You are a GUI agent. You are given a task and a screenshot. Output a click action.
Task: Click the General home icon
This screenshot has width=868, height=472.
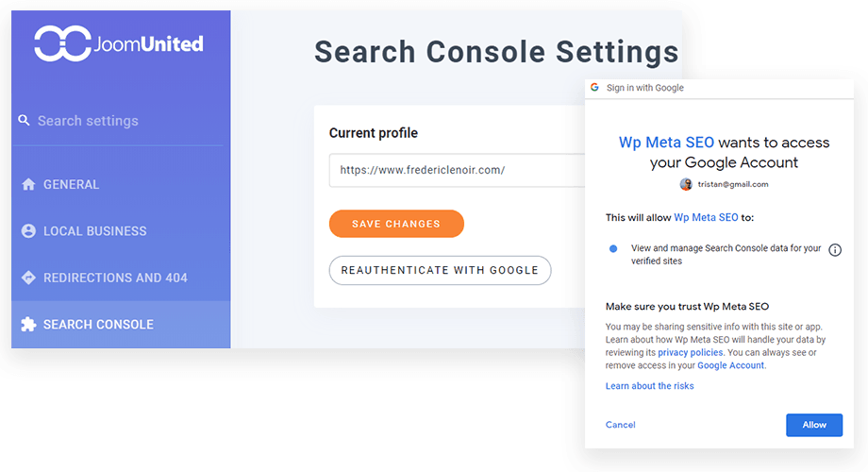pyautogui.click(x=28, y=184)
